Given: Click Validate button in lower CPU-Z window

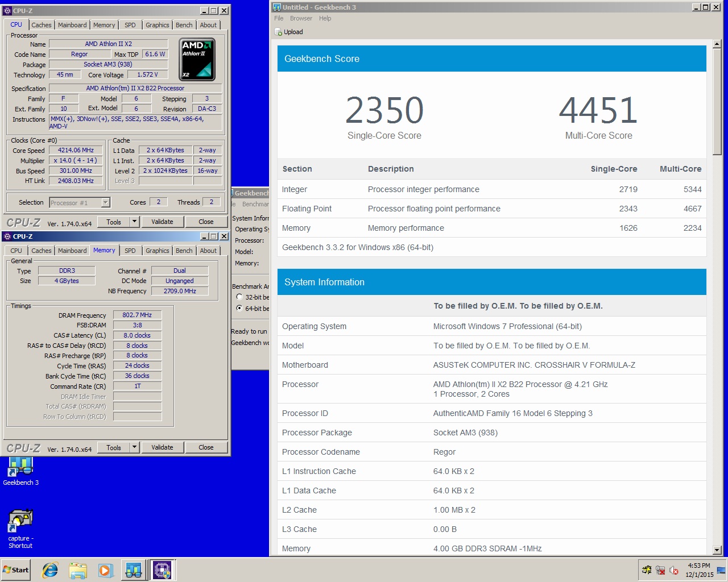Looking at the screenshot, I should coord(162,447).
